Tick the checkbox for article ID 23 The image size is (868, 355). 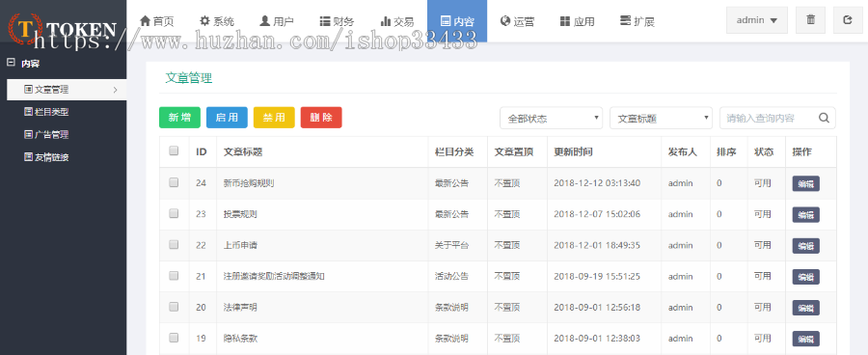[174, 213]
